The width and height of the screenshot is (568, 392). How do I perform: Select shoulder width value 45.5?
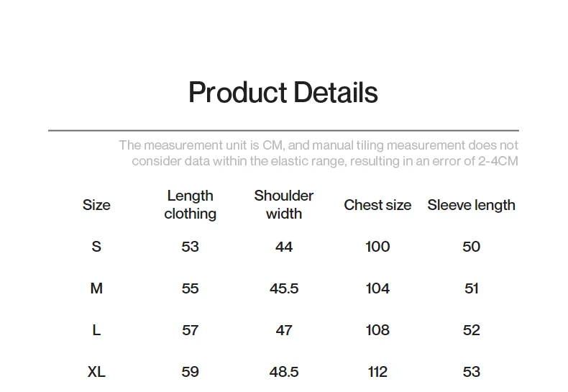pos(284,288)
